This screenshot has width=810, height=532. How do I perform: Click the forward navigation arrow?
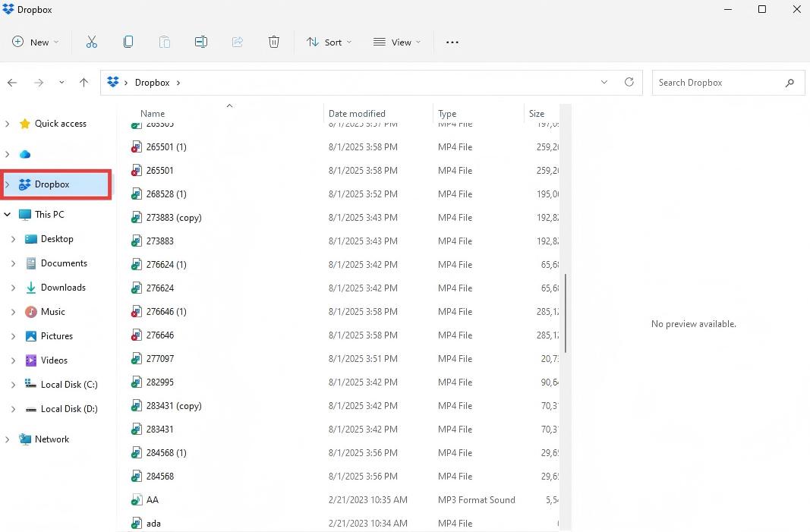(x=36, y=82)
